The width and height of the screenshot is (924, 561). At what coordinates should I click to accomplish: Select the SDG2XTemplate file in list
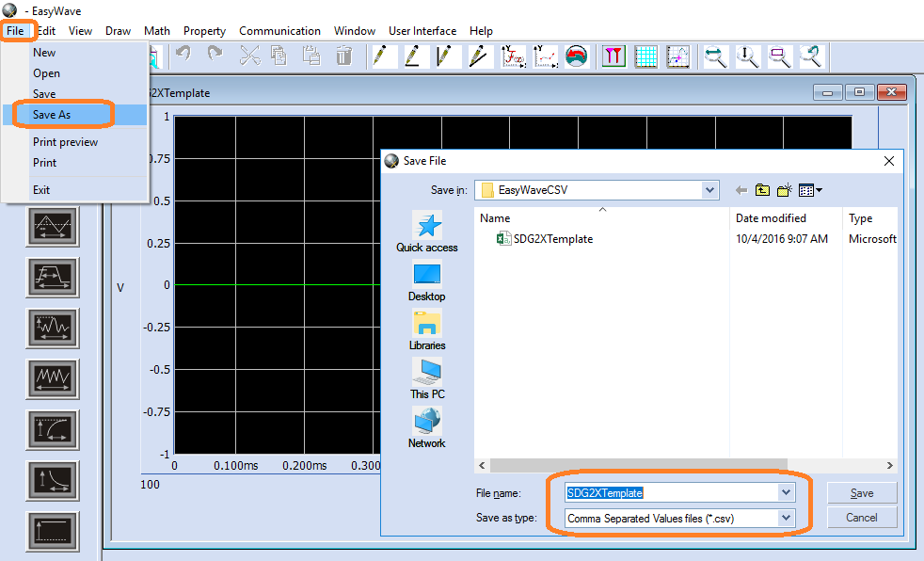pos(552,239)
